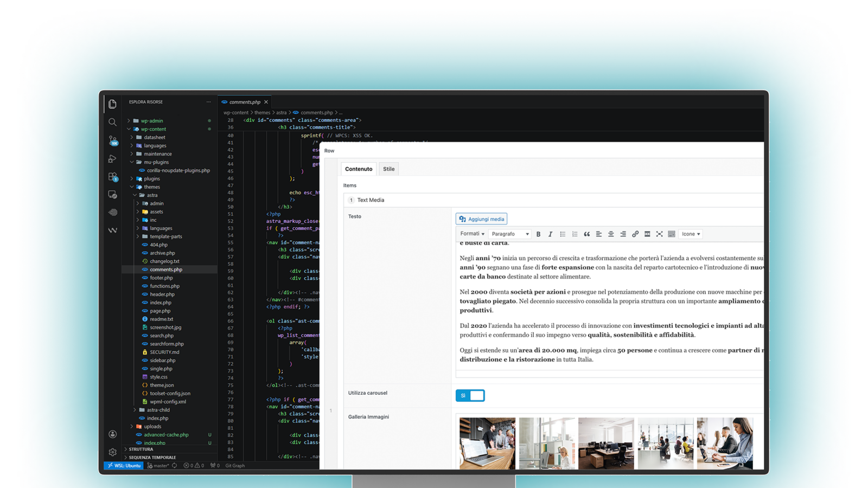
Task: Collapse the themes folder
Action: pyautogui.click(x=152, y=187)
